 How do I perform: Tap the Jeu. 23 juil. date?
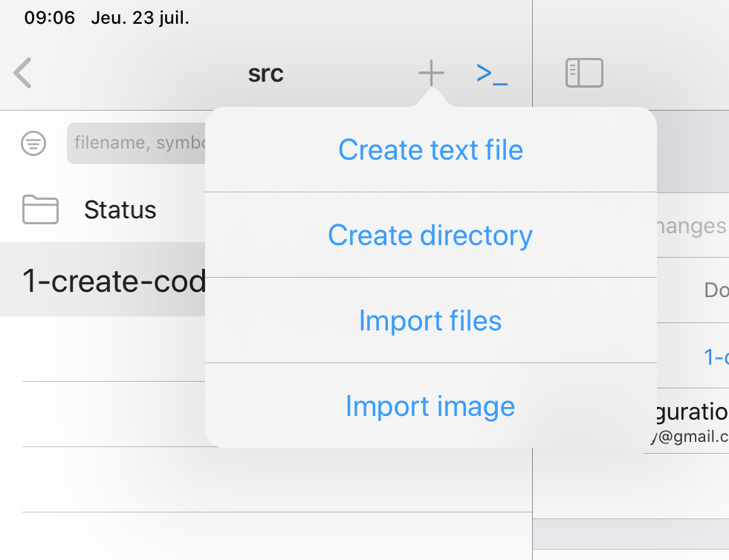(x=140, y=18)
